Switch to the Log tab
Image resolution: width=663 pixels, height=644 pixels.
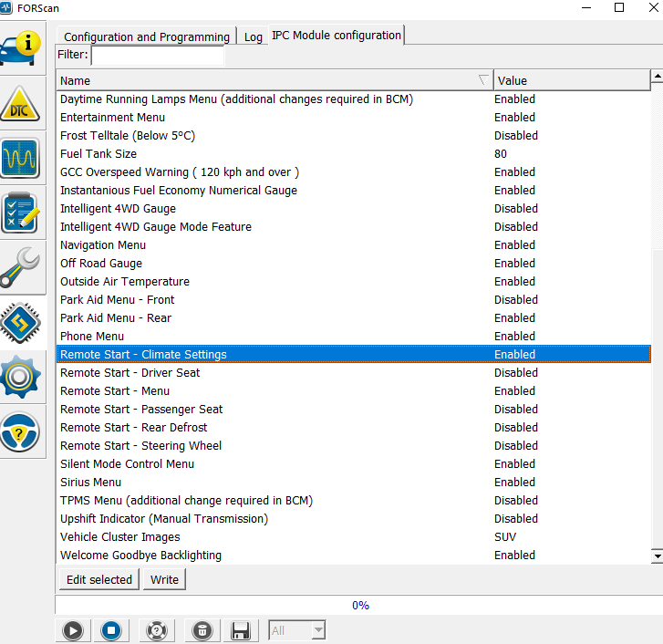click(x=254, y=36)
